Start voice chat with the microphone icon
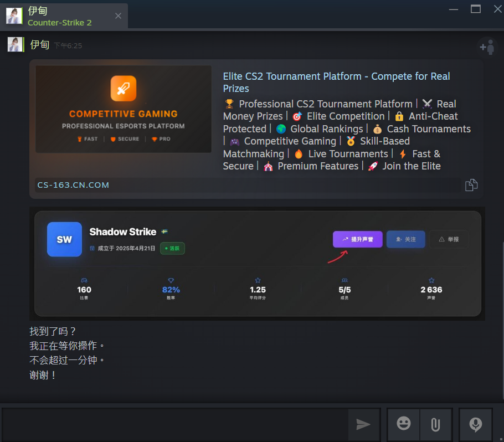Image resolution: width=504 pixels, height=442 pixels. [475, 424]
